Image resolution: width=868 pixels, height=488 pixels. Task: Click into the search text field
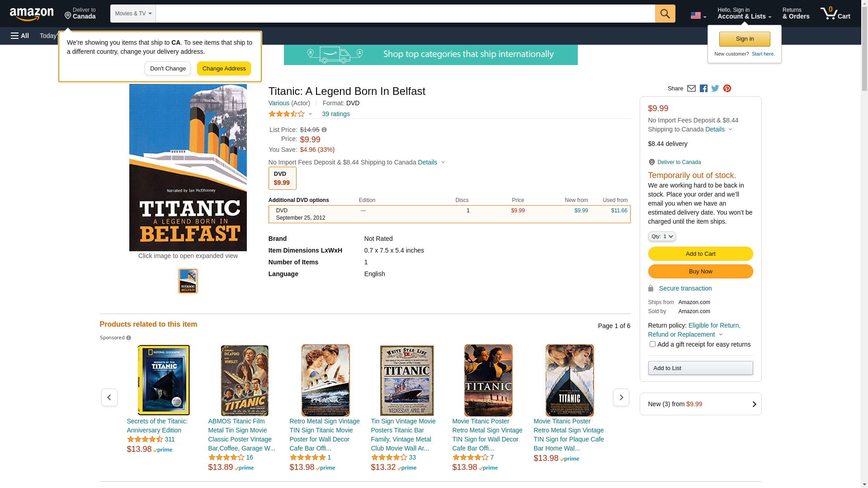click(x=405, y=14)
